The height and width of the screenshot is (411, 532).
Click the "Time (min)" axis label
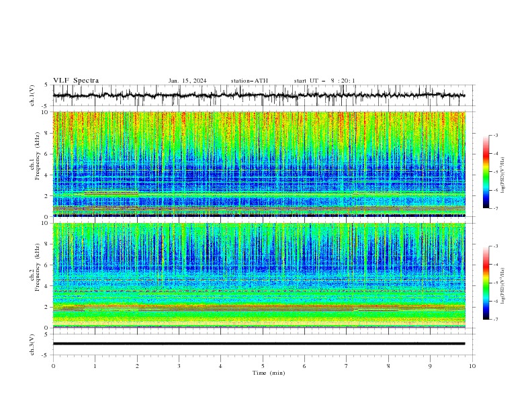pos(269,373)
